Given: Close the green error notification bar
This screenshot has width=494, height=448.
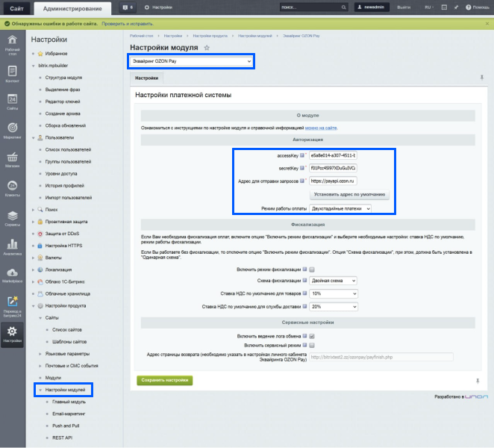Looking at the screenshot, I should pyautogui.click(x=487, y=24).
